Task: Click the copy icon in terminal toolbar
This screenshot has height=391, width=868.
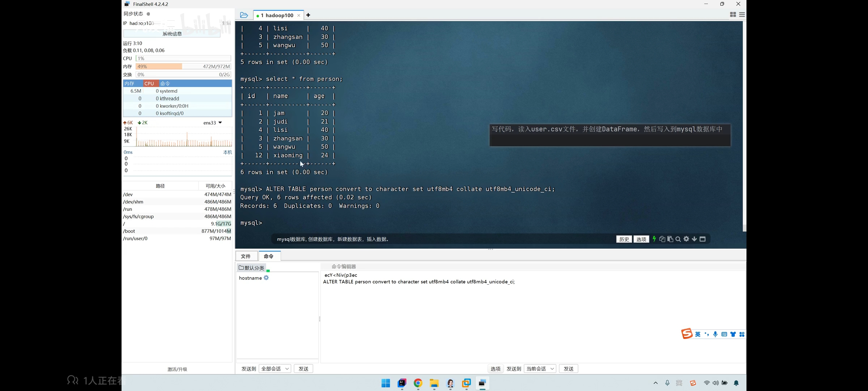Action: click(x=662, y=239)
